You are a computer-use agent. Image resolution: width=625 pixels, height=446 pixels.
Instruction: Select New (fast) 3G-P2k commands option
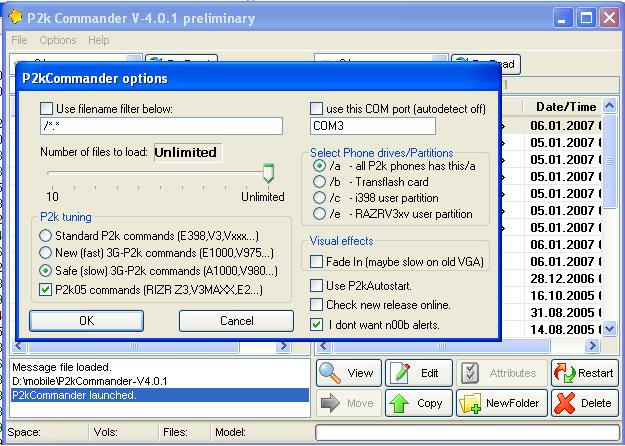pos(45,253)
